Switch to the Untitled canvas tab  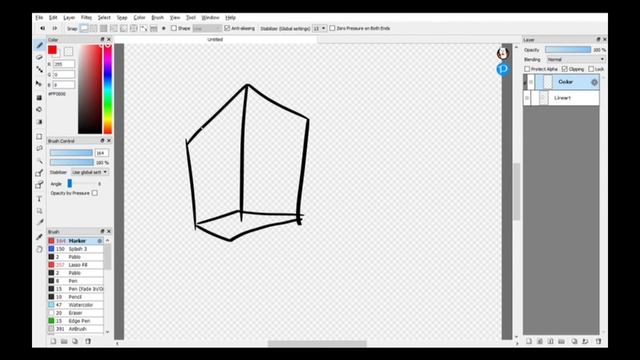215,40
